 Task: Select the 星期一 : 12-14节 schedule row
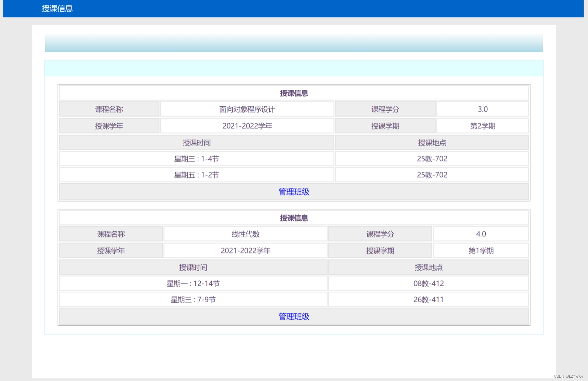click(192, 283)
